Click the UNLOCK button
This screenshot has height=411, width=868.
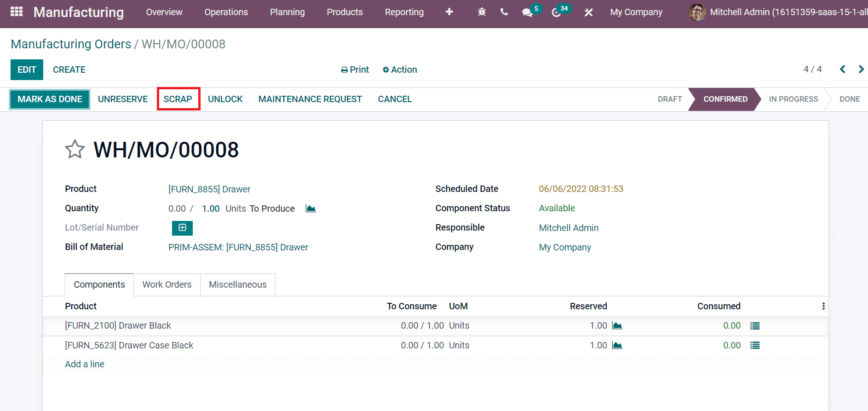coord(225,99)
